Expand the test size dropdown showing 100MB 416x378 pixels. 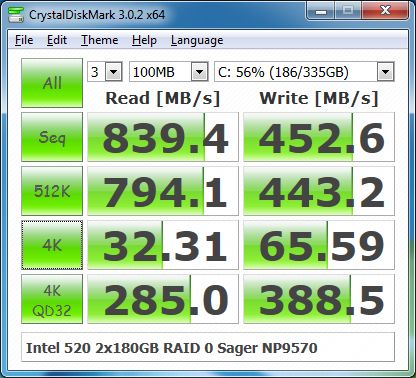tap(199, 71)
